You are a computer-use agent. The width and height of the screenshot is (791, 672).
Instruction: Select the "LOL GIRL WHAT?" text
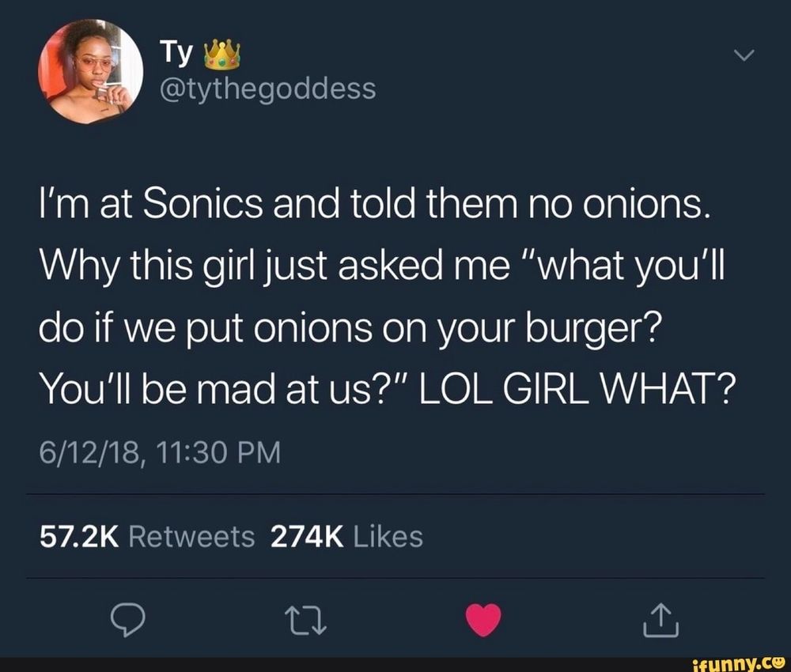click(x=574, y=391)
